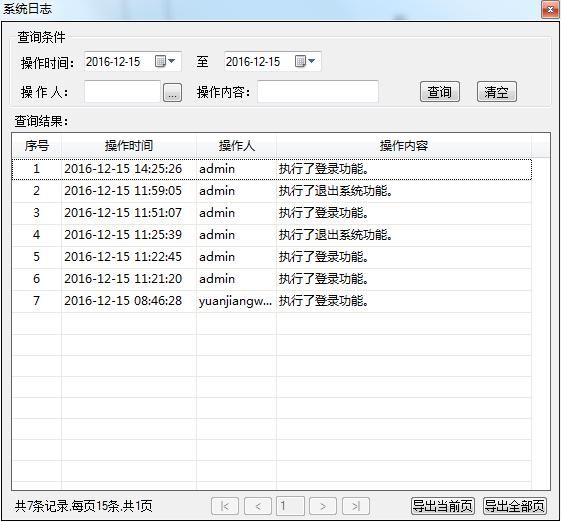Go to the next page button
The height and width of the screenshot is (522, 561).
point(323,506)
